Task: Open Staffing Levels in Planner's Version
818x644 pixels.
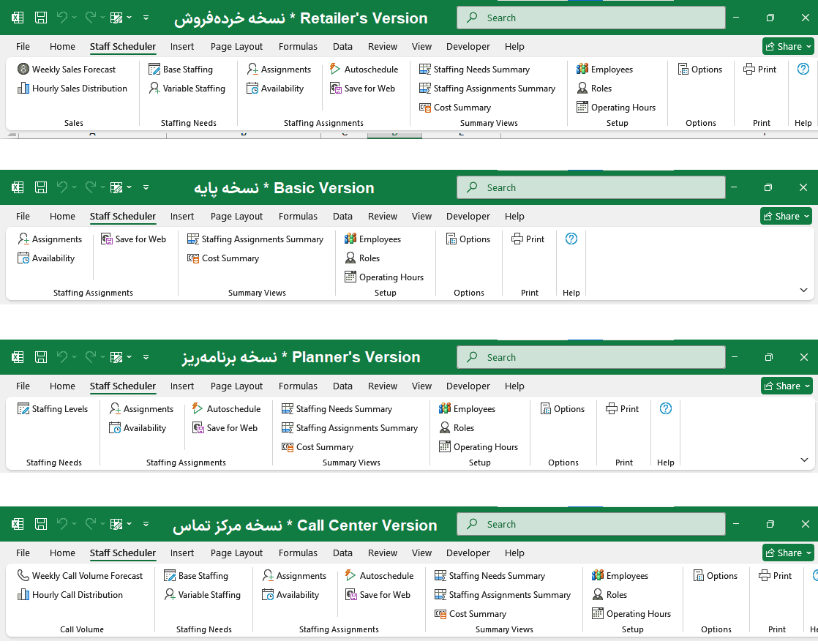Action: pyautogui.click(x=52, y=409)
